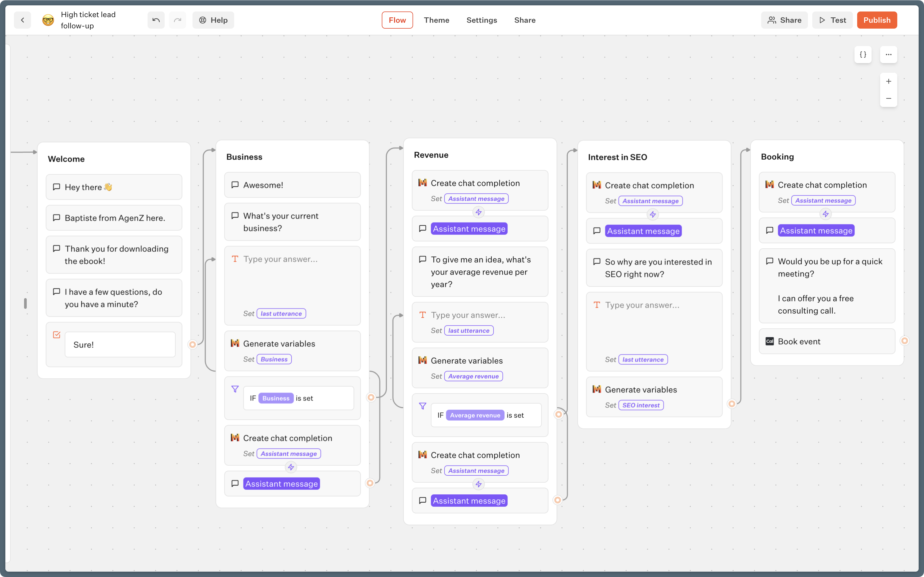Go back using the chevron button
The image size is (924, 577).
click(22, 20)
